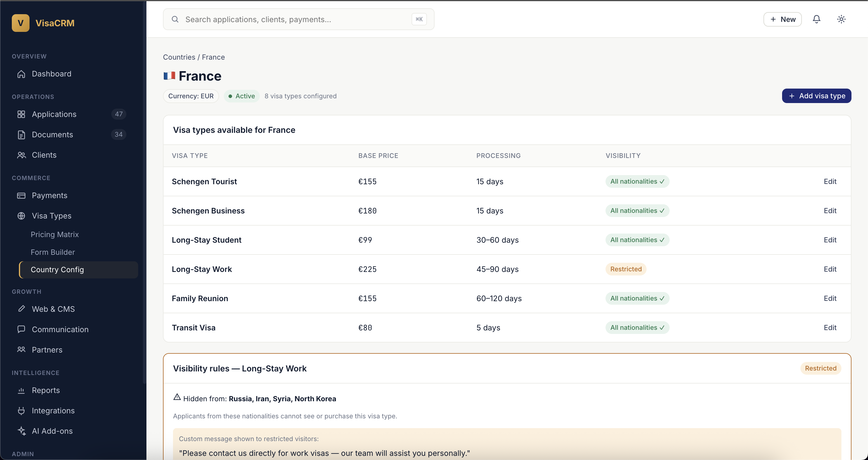The height and width of the screenshot is (460, 868).
Task: Click the search magnifier icon
Action: point(175,19)
